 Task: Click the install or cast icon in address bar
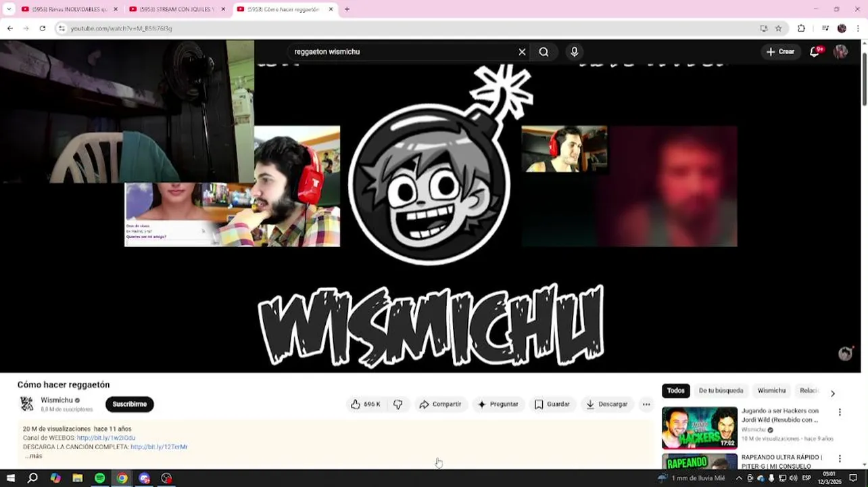[764, 28]
